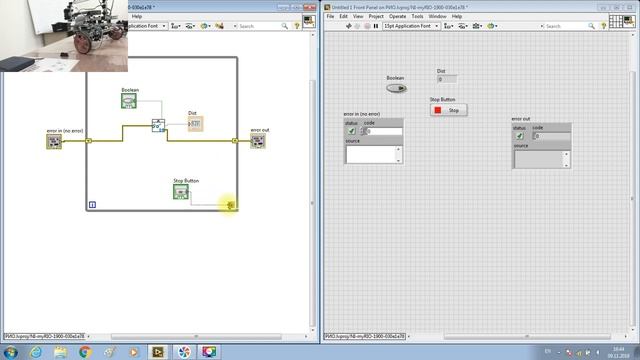This screenshot has height=360, width=640.
Task: Open the Project menu in Front Panel
Action: click(x=376, y=16)
